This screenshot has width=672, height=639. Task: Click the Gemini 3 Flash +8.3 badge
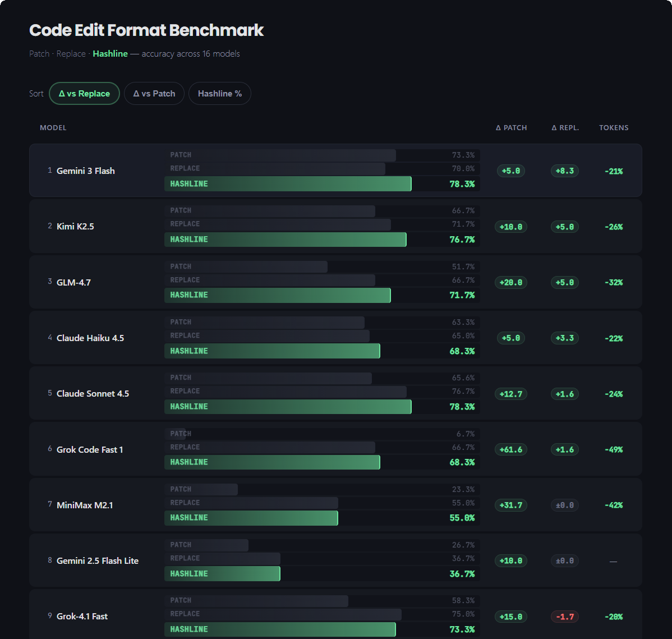pos(565,171)
